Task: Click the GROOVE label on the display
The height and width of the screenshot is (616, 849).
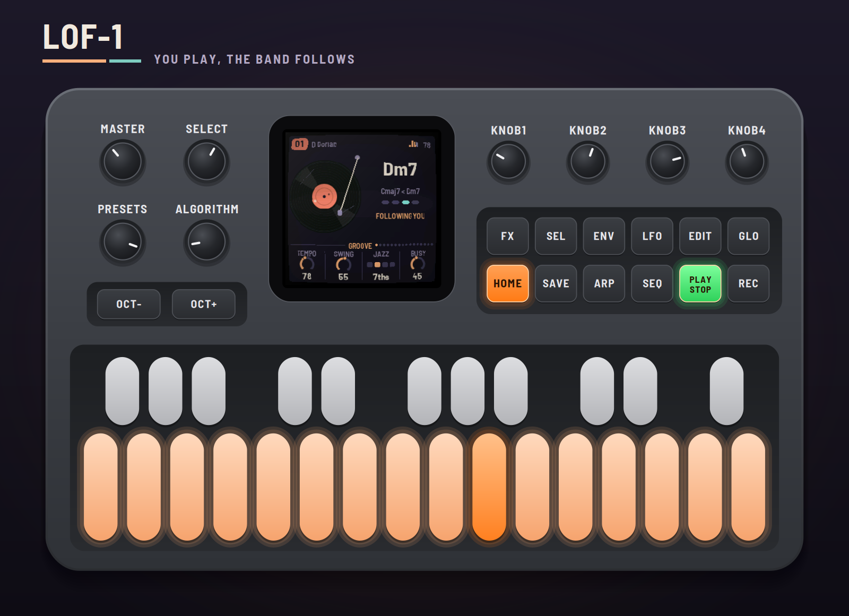Action: click(360, 246)
